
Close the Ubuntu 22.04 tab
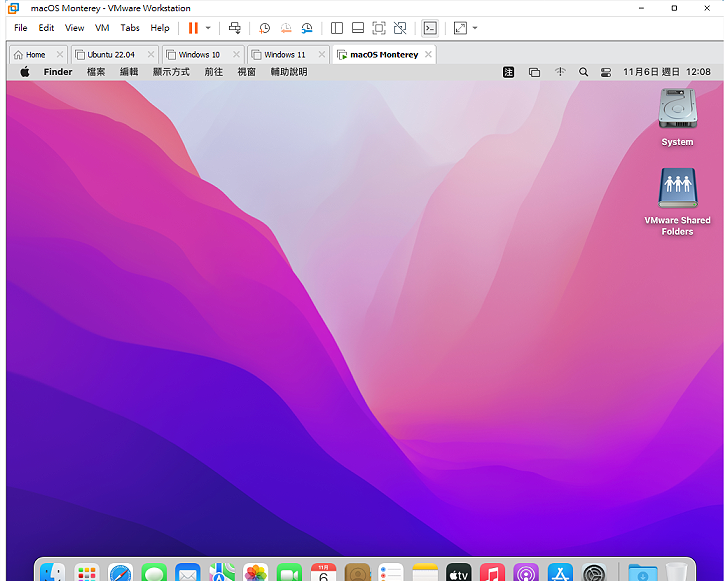[151, 54]
